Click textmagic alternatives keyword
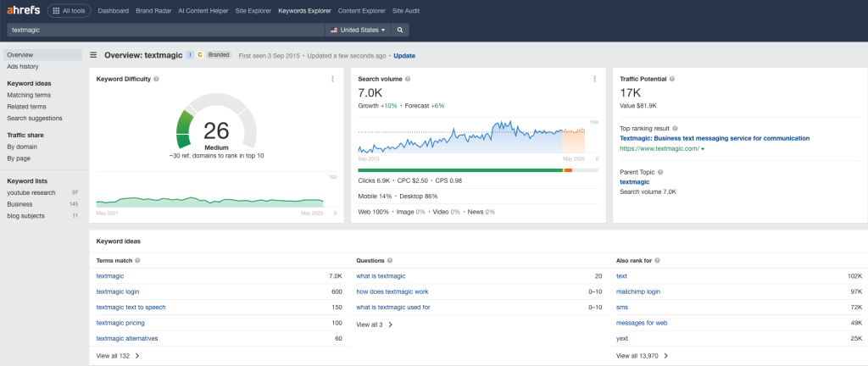The height and width of the screenshot is (366, 868). [127, 338]
